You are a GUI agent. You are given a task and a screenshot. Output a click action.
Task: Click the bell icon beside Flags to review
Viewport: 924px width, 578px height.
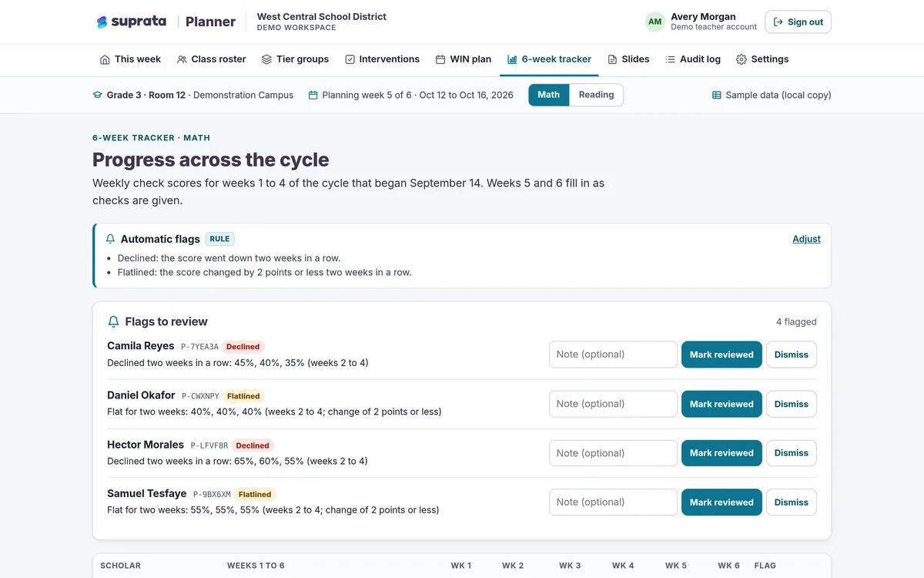tap(114, 322)
